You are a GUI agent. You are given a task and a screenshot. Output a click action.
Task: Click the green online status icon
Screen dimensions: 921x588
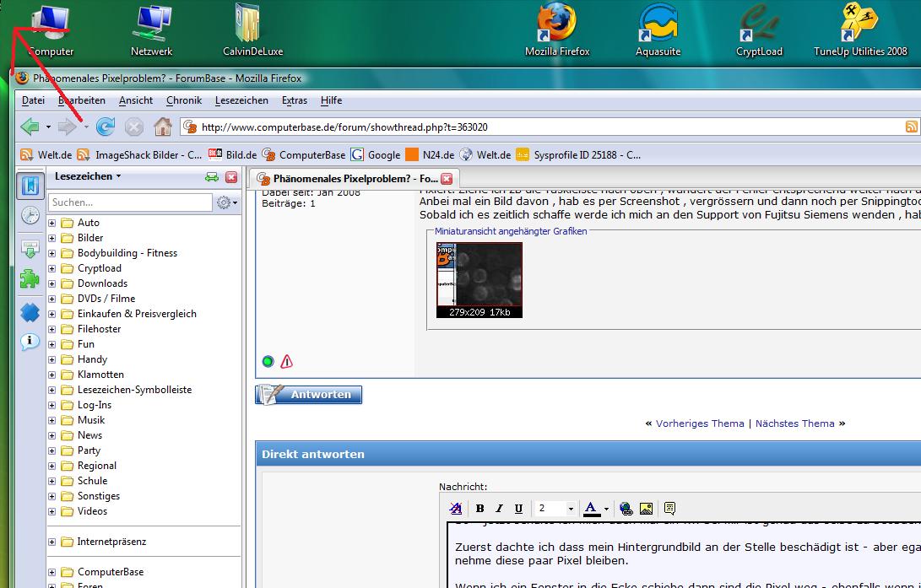(x=268, y=361)
